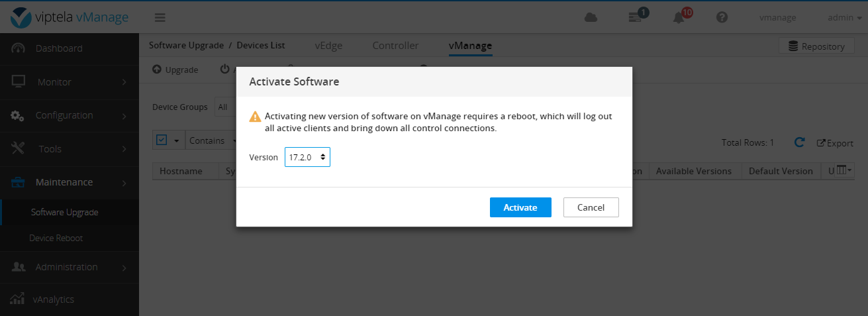This screenshot has height=316, width=868.
Task: Sort by Available Versions column header
Action: pos(694,171)
